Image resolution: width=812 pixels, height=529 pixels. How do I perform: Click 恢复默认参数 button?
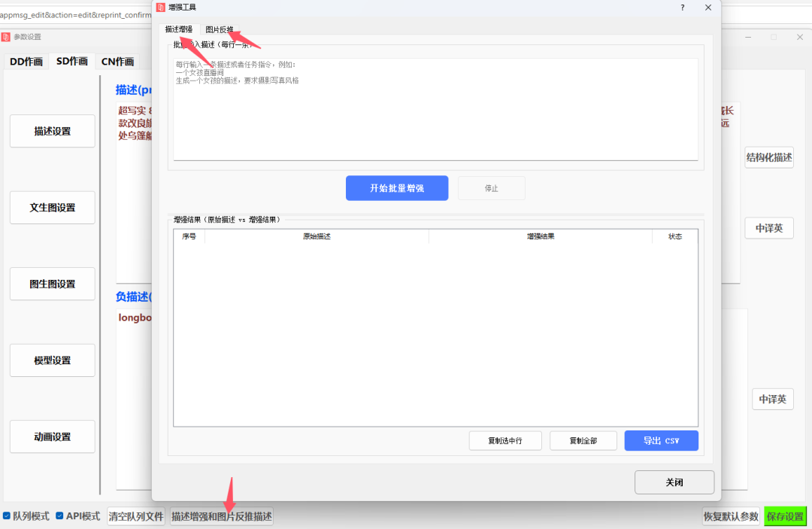(731, 516)
